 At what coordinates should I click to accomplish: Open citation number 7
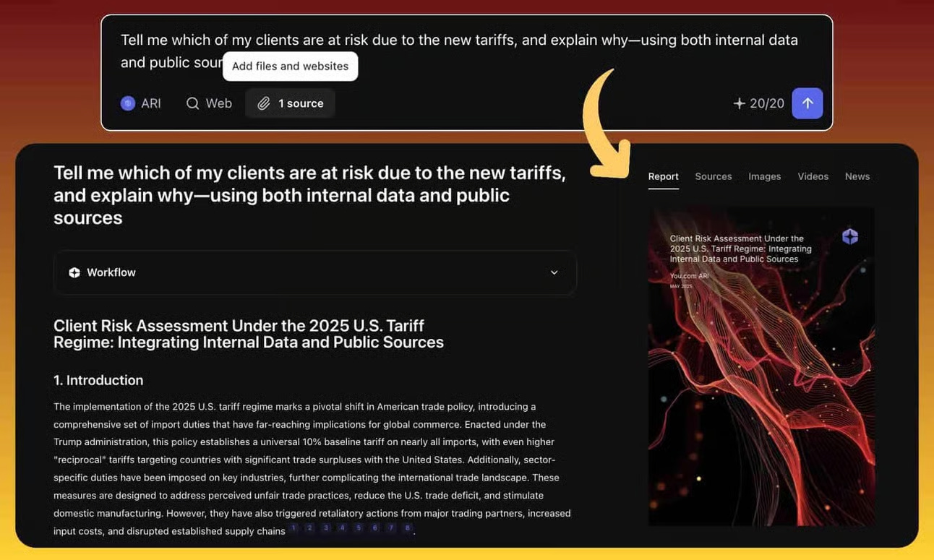tap(391, 528)
